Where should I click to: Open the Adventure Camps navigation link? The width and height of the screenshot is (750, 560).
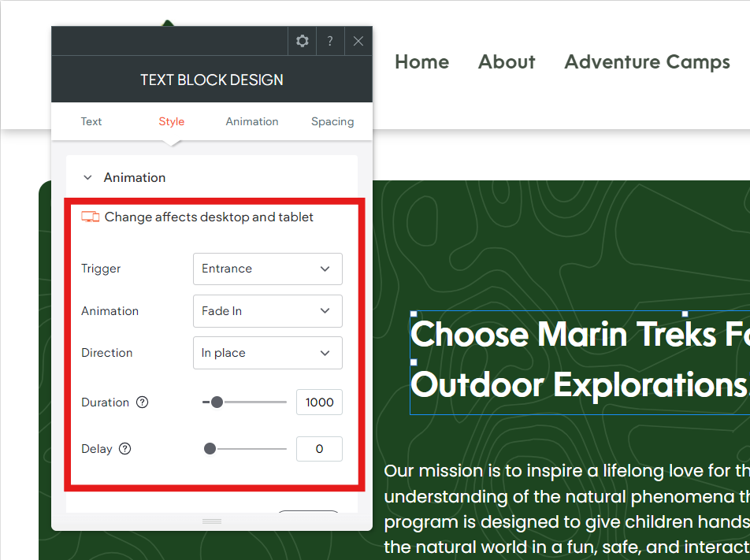[647, 62]
